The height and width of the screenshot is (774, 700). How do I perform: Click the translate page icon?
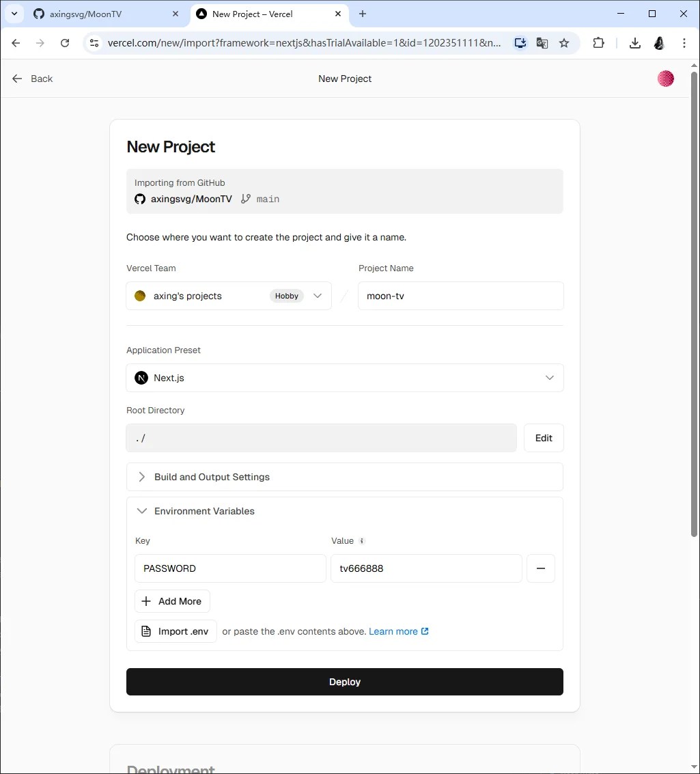point(542,43)
